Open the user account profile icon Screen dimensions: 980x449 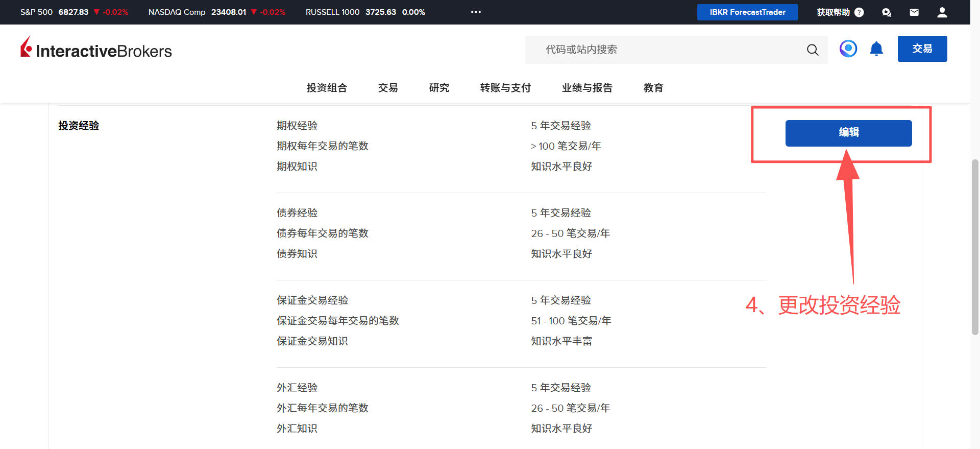[942, 12]
